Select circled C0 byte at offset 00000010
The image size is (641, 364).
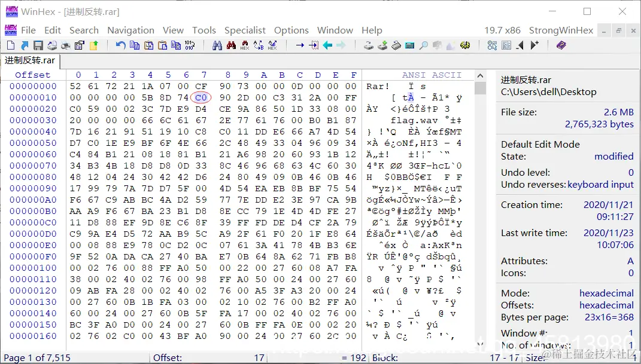(x=200, y=97)
